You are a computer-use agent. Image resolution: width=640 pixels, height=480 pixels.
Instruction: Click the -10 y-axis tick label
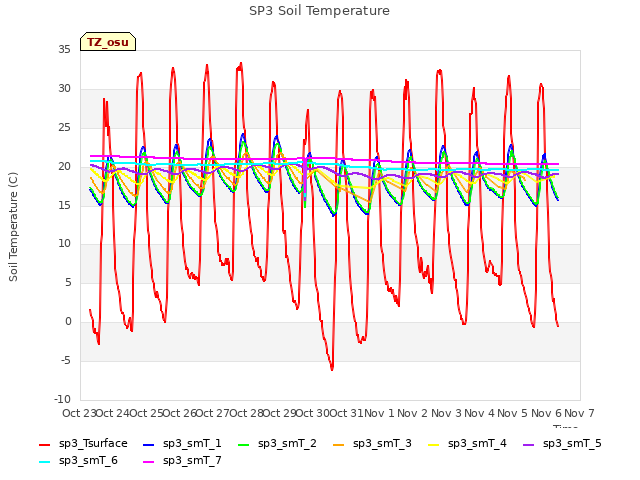pyautogui.click(x=62, y=399)
